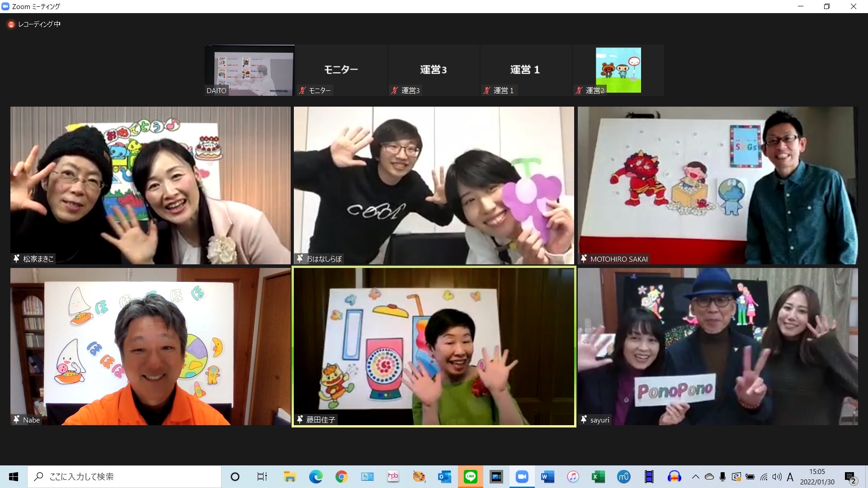This screenshot has width=868, height=488.
Task: Open the film strip video app on the taskbar
Action: (649, 477)
